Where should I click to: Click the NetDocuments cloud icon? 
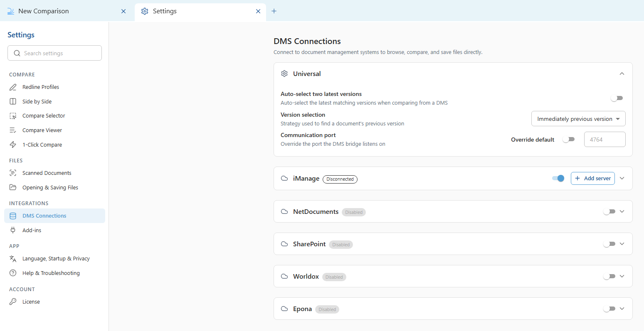(x=284, y=211)
